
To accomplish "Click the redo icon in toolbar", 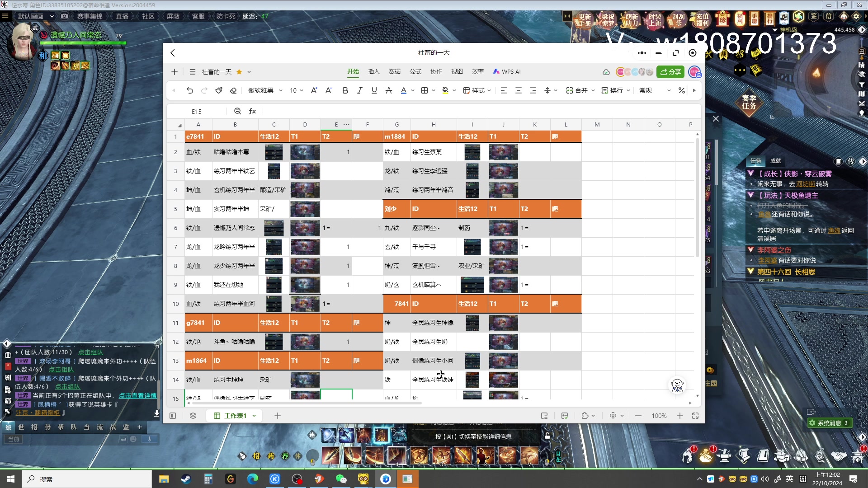I will [204, 90].
